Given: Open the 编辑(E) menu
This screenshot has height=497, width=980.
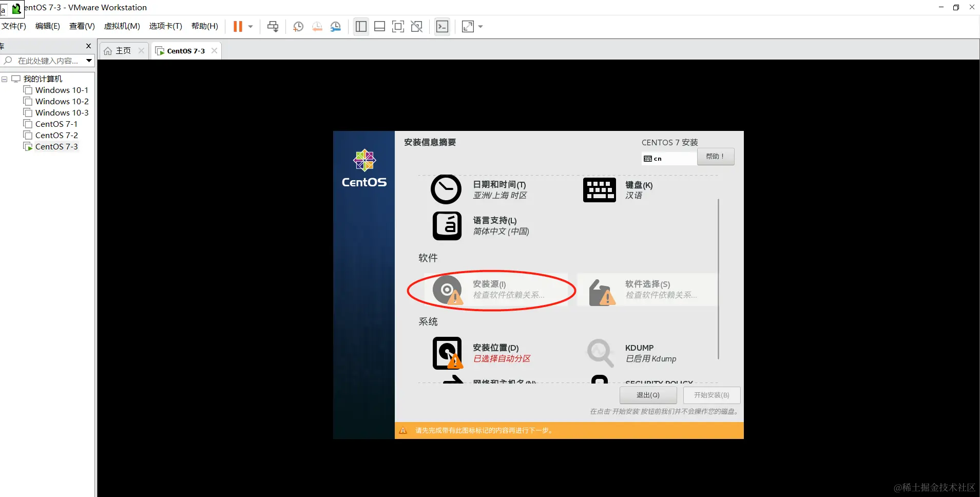Looking at the screenshot, I should point(48,26).
